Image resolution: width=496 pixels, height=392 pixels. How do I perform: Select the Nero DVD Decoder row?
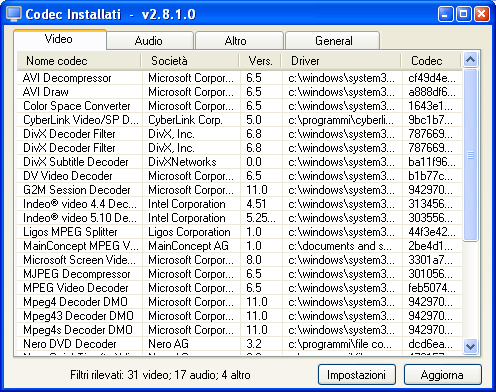click(x=239, y=344)
